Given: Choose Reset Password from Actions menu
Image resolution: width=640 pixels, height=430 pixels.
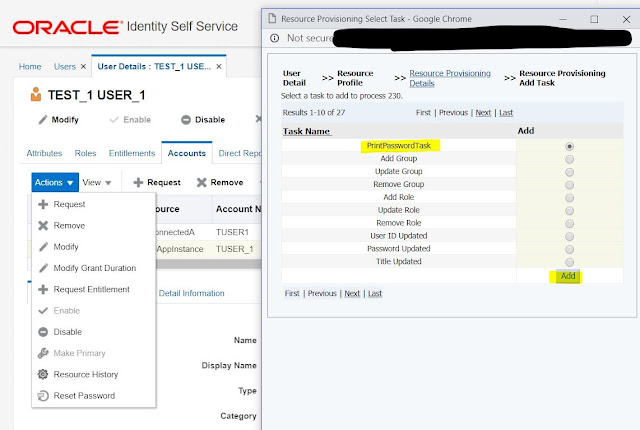Looking at the screenshot, I should [x=84, y=395].
